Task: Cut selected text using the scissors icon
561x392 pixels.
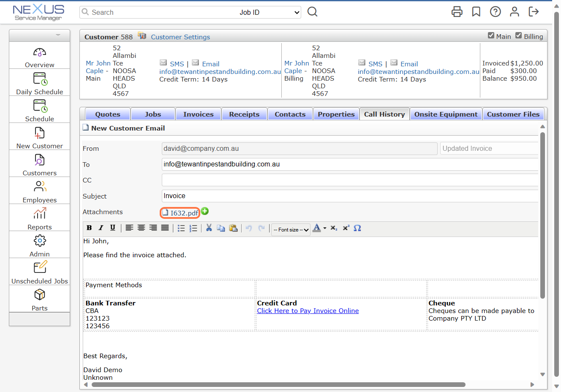Action: tap(209, 228)
